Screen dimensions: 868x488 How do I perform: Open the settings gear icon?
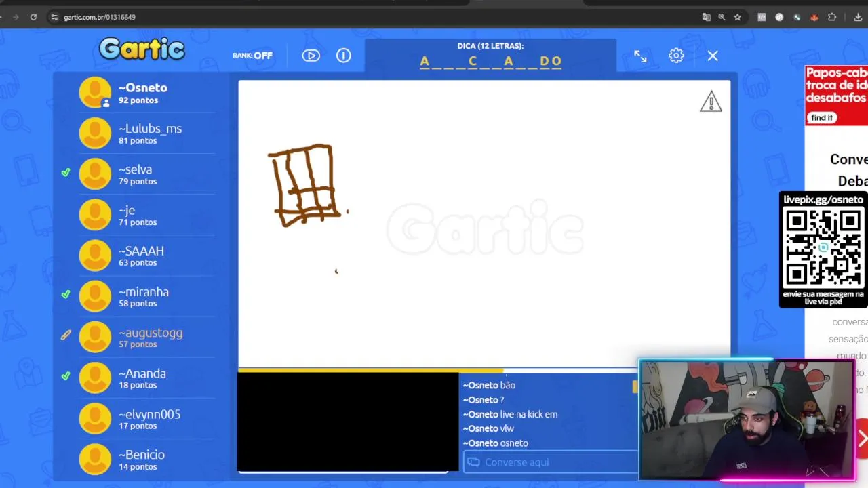point(676,56)
